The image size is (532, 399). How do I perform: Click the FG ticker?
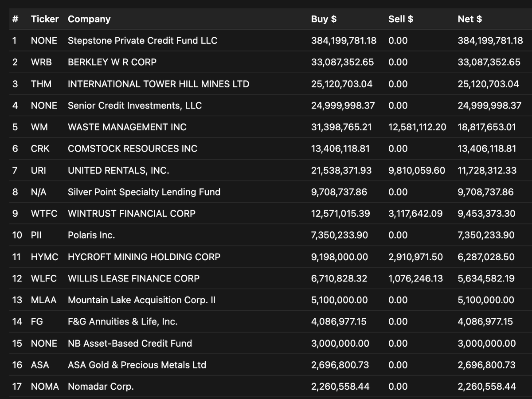coord(37,322)
